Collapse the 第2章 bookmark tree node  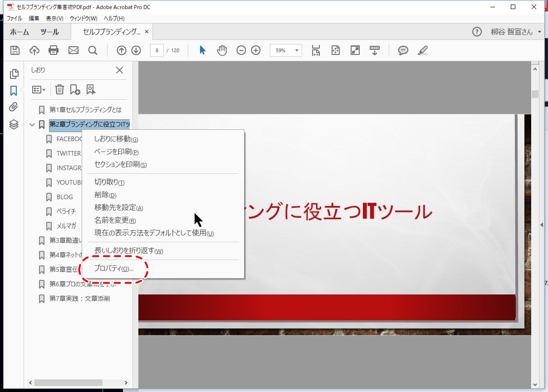(x=32, y=124)
